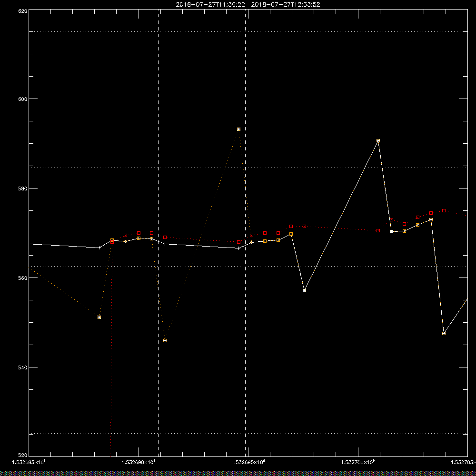Select the y-axis label 540
Image resolution: width=476 pixels, height=476 pixels.
[23, 367]
